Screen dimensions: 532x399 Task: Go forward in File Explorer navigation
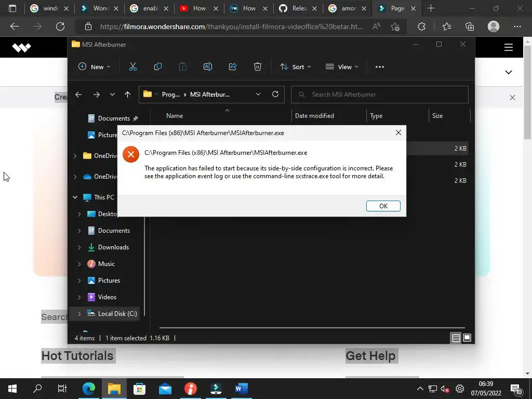[96, 95]
